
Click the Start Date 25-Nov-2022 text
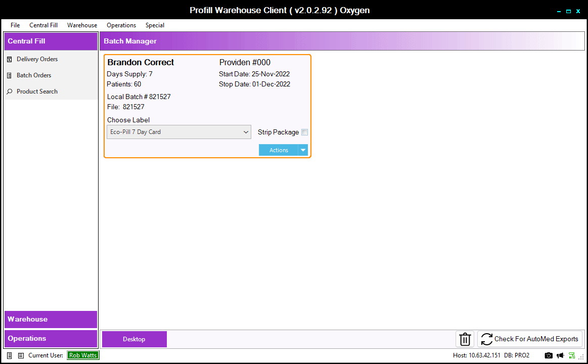coord(254,74)
